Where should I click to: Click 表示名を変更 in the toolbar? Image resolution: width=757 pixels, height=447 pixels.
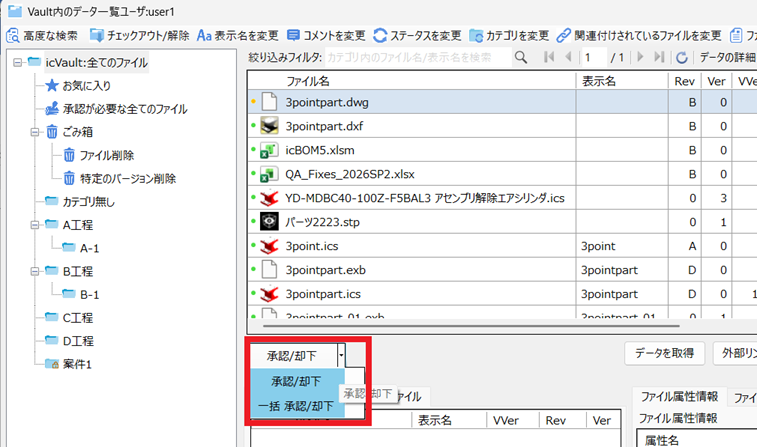[x=238, y=36]
